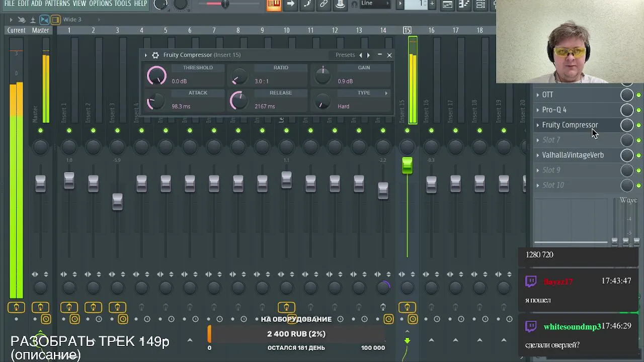
Task: Select previous preset arrow in Fruity Compressor
Action: [x=360, y=55]
